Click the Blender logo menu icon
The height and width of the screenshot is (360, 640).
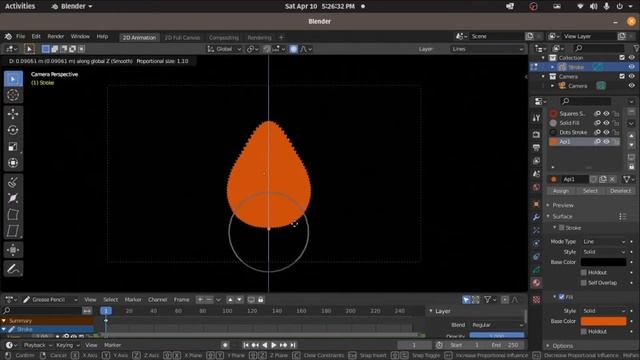[8, 36]
